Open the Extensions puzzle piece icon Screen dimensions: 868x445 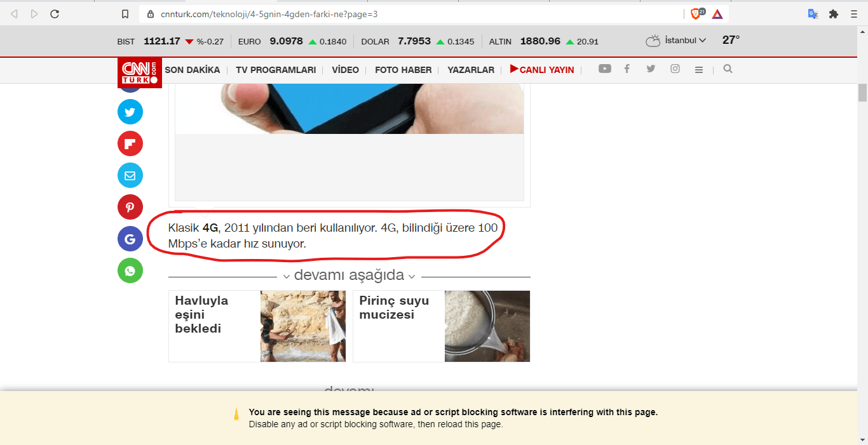834,14
